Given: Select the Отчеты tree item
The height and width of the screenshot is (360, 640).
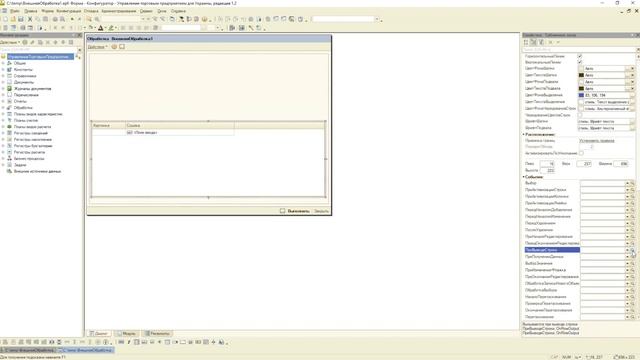Looking at the screenshot, I should click(x=20, y=101).
